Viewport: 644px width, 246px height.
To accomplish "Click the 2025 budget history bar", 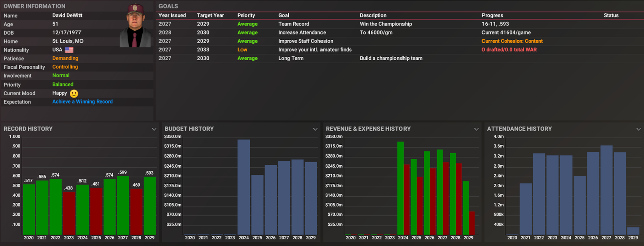I will tap(257, 205).
